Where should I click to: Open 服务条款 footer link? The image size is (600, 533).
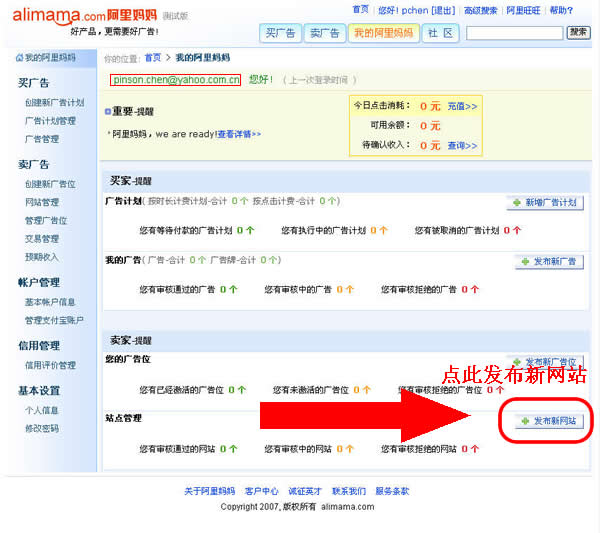(392, 491)
